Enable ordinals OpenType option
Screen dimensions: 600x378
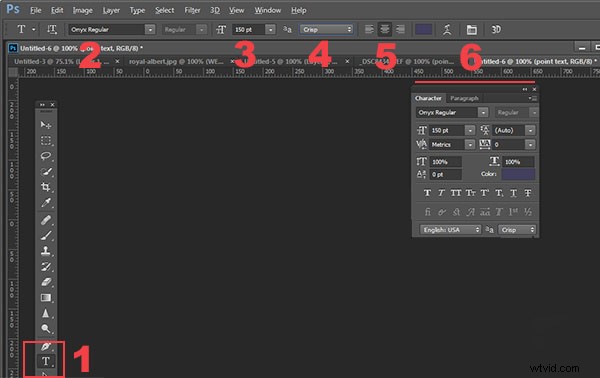point(514,212)
